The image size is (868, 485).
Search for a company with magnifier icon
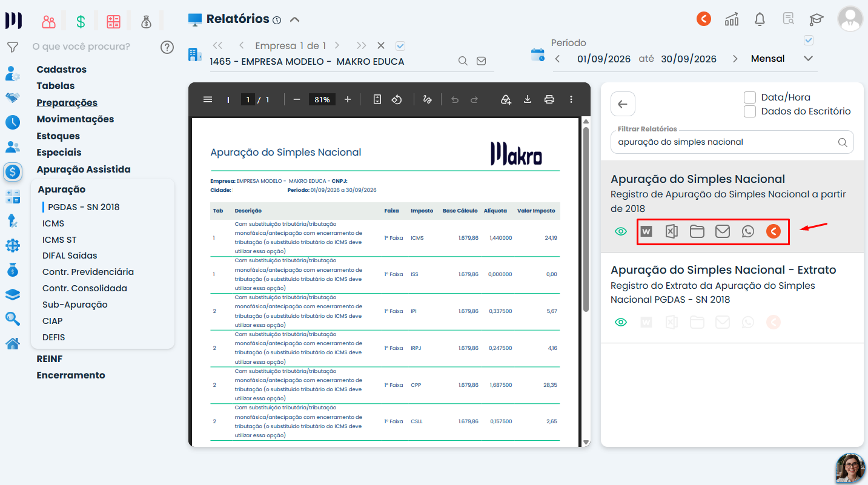pyautogui.click(x=463, y=61)
